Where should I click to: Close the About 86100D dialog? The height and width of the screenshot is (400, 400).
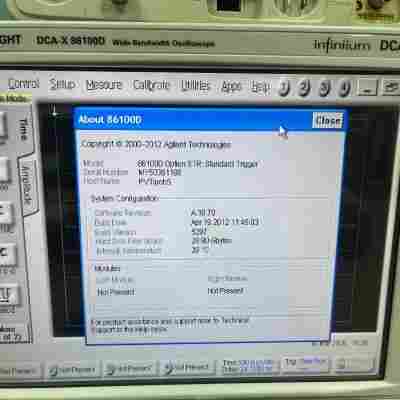tap(328, 120)
